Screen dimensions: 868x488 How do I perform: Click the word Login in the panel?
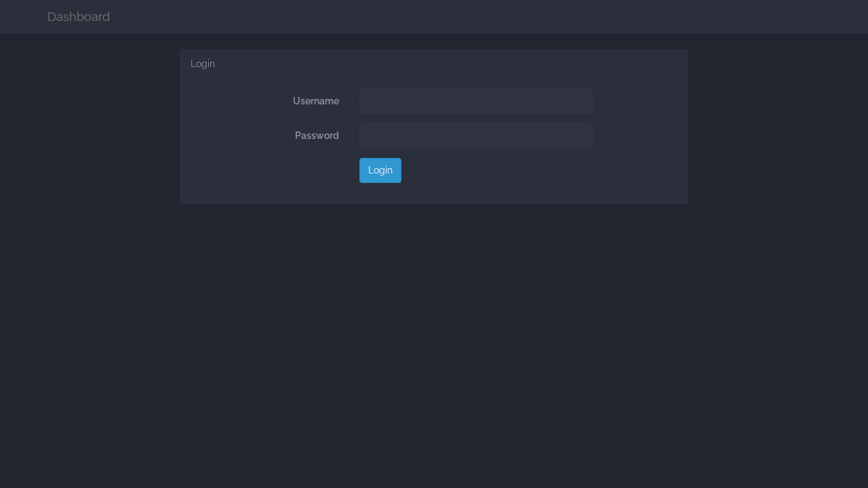click(x=202, y=63)
